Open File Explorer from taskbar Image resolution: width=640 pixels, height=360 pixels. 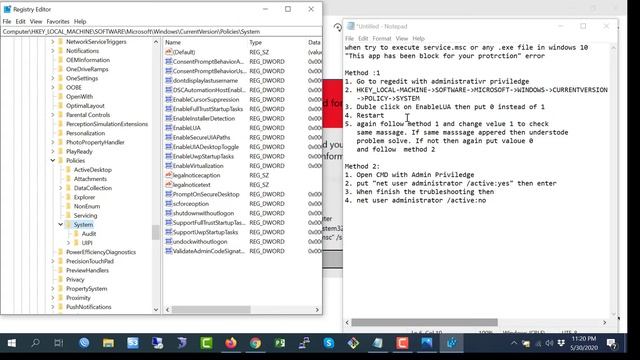108,343
